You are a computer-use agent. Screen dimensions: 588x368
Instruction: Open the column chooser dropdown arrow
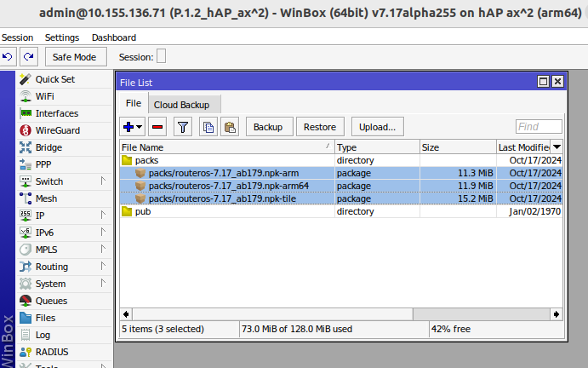pyautogui.click(x=557, y=147)
